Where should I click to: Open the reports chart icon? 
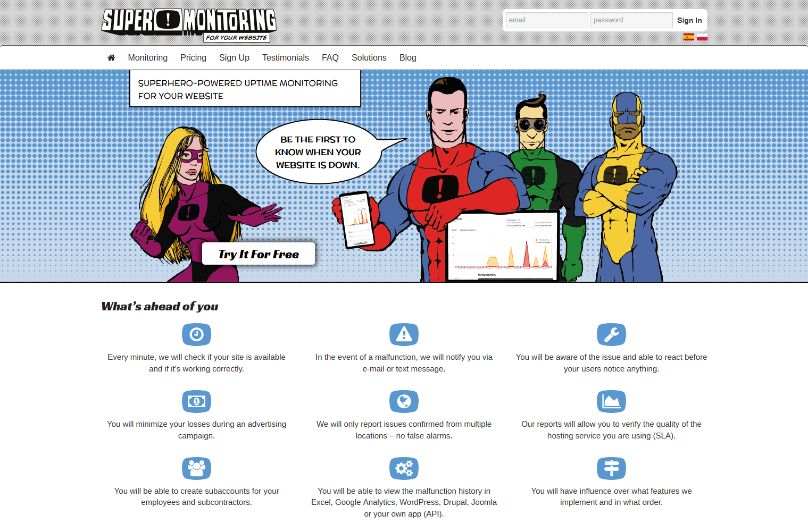click(611, 401)
